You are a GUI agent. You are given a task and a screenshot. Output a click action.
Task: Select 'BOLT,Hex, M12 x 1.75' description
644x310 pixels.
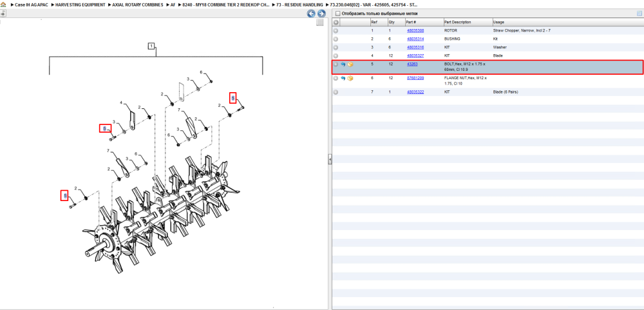click(465, 67)
